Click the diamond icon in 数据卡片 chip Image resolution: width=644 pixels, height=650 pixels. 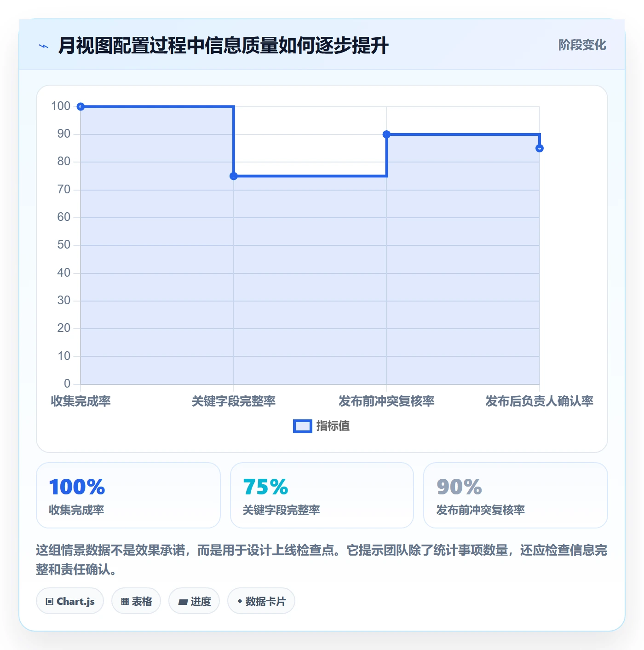[x=240, y=601]
